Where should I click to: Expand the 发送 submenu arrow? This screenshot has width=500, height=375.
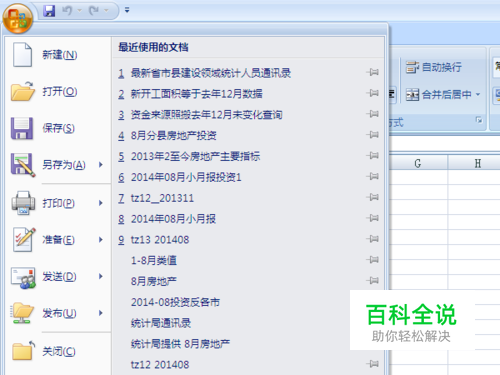tap(101, 276)
